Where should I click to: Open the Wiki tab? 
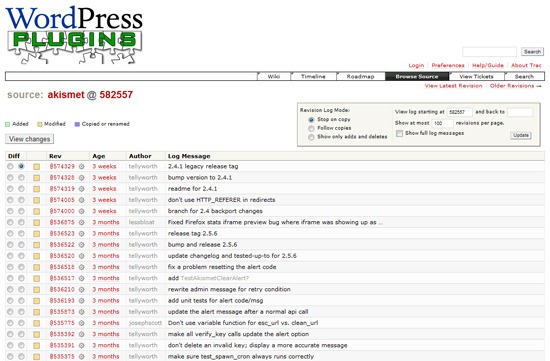coord(274,76)
